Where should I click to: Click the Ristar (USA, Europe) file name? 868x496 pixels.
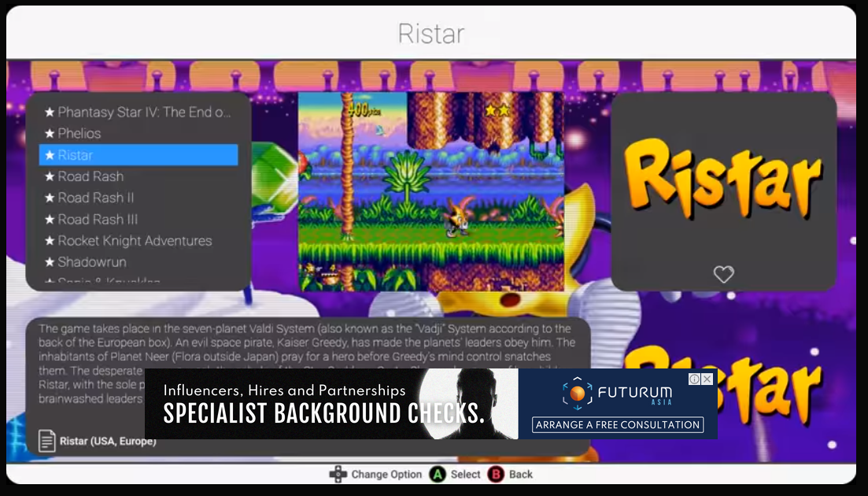point(108,441)
